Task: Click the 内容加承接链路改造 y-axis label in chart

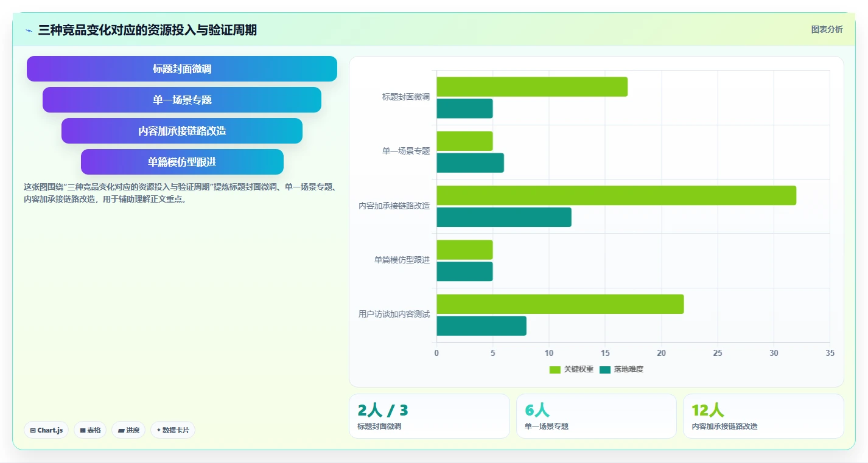Action: click(394, 206)
